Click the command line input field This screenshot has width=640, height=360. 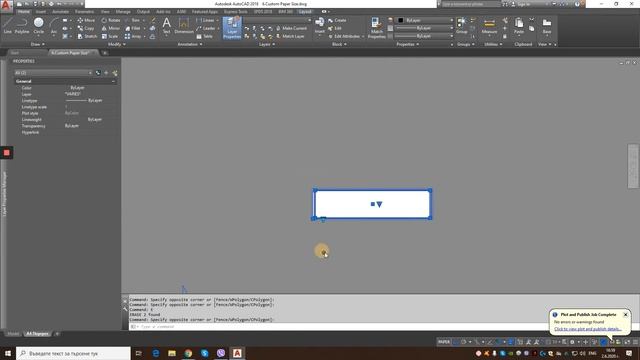click(x=339, y=327)
